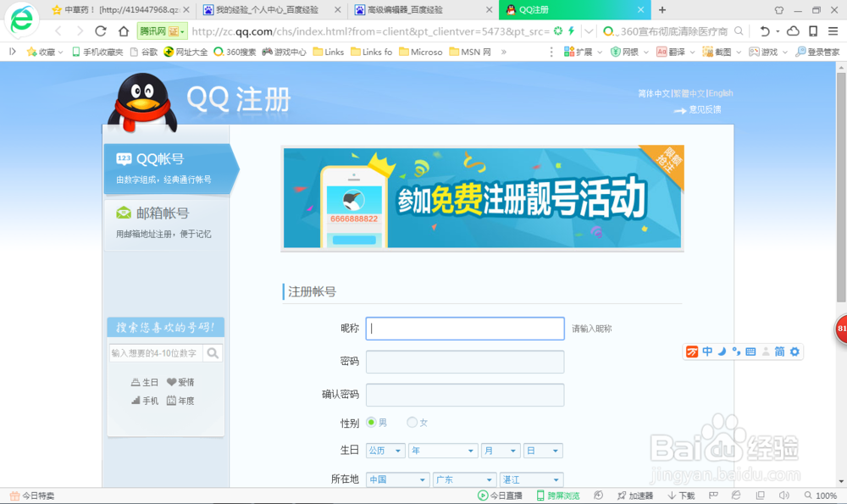Click the browser back arrow
Image resolution: width=847 pixels, height=504 pixels.
pos(58,31)
